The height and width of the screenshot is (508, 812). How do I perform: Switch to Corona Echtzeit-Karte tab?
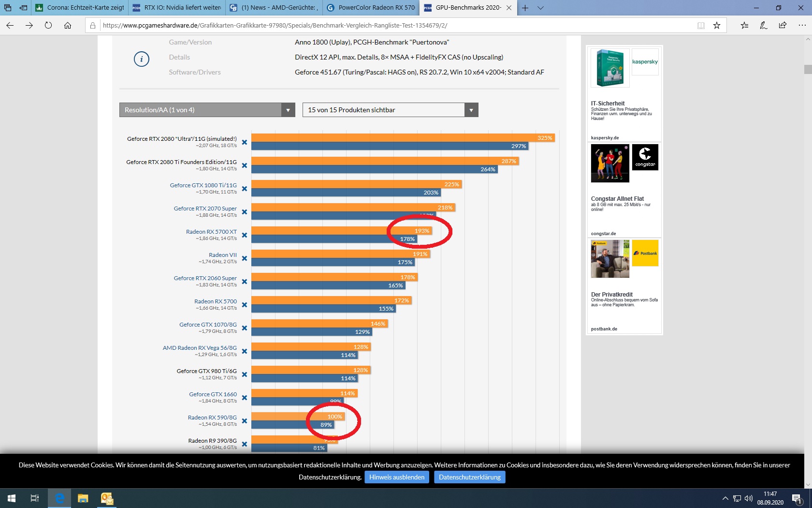pos(80,8)
